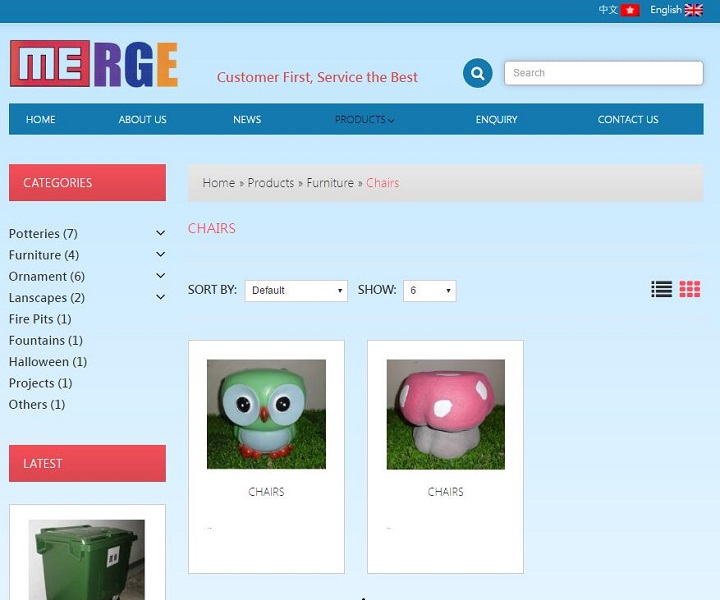Open Others (1) category
The width and height of the screenshot is (720, 600).
click(37, 404)
